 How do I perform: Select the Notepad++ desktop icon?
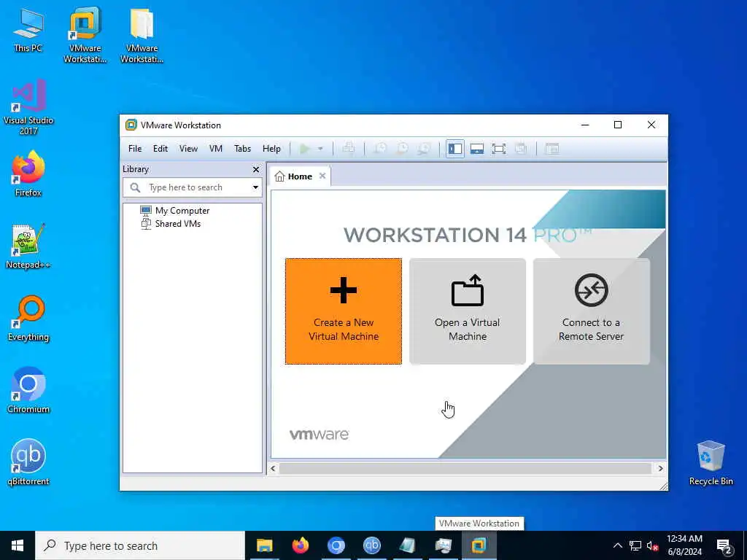tap(28, 246)
